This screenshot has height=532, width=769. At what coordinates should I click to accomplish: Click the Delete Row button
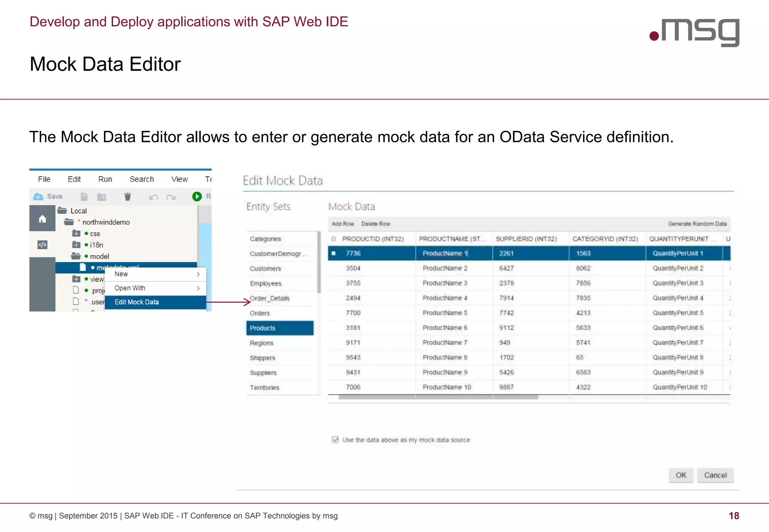tap(375, 224)
